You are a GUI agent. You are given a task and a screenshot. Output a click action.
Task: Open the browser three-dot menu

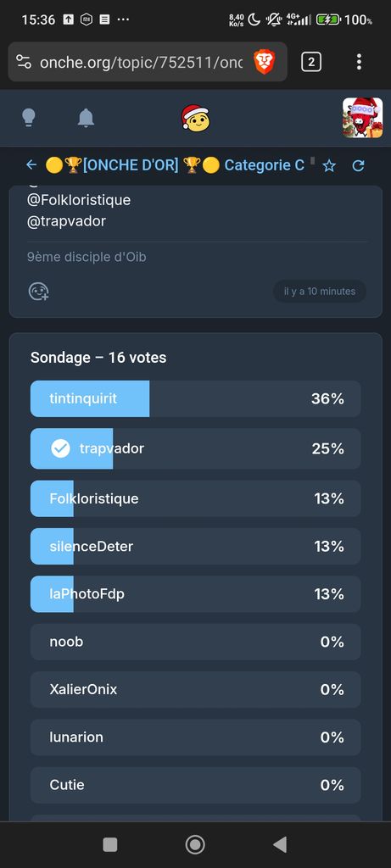pyautogui.click(x=359, y=62)
